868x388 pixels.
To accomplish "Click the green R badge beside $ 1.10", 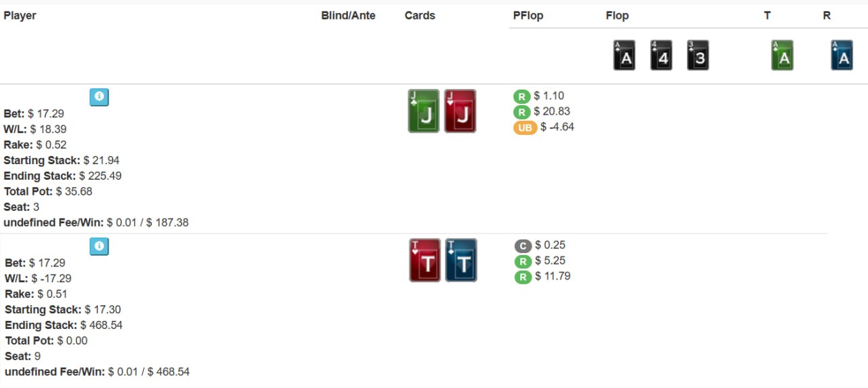I will 522,96.
